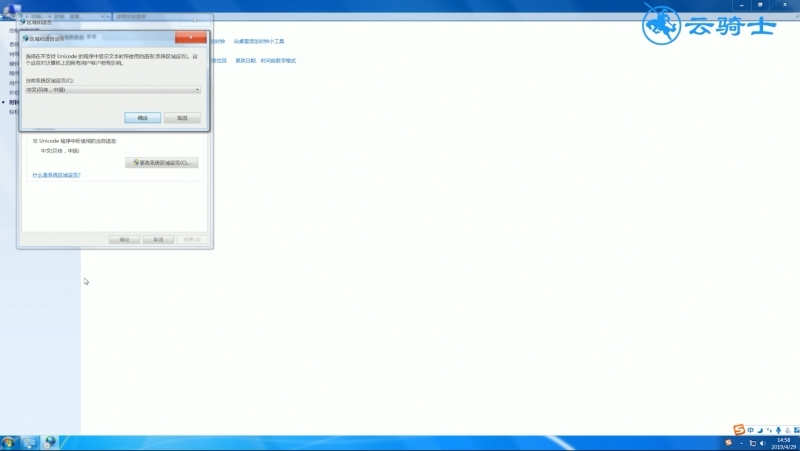Viewport: 800px width, 451px height.
Task: Close the region settings dialog with red X
Action: tap(191, 37)
